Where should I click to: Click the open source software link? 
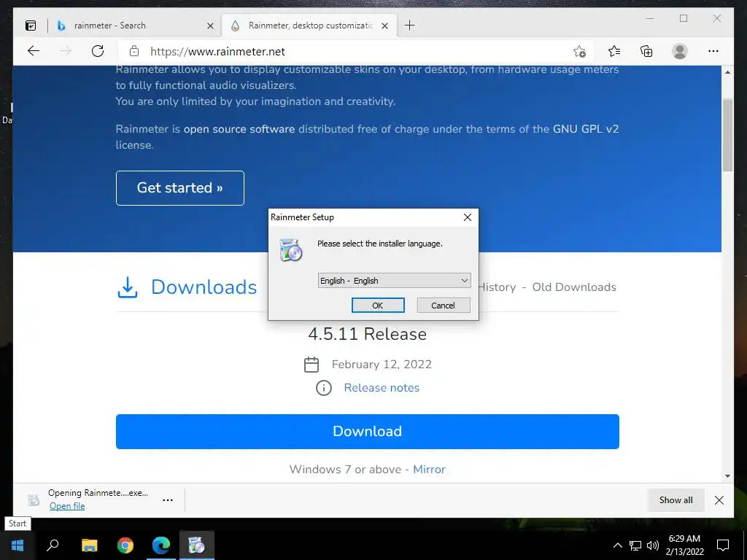pyautogui.click(x=239, y=129)
